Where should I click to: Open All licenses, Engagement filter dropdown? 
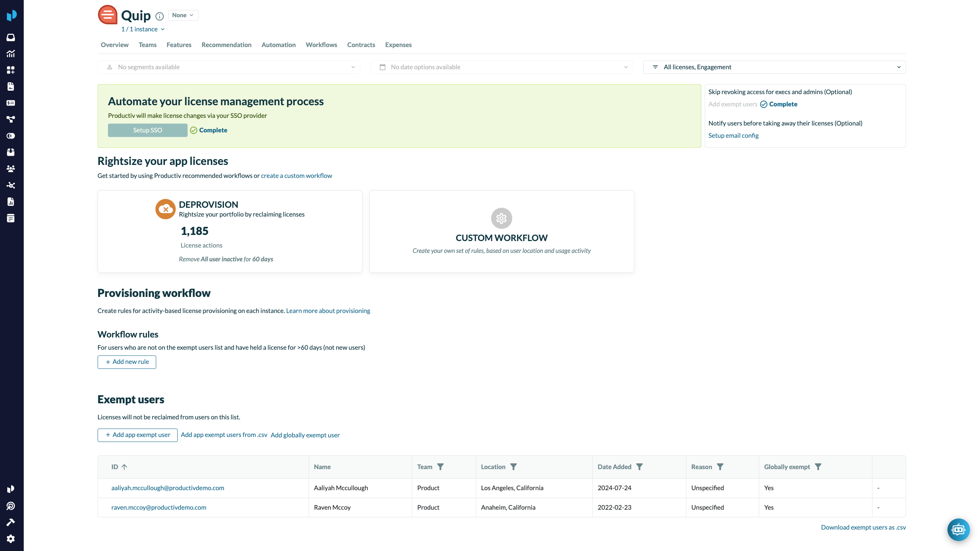point(774,67)
